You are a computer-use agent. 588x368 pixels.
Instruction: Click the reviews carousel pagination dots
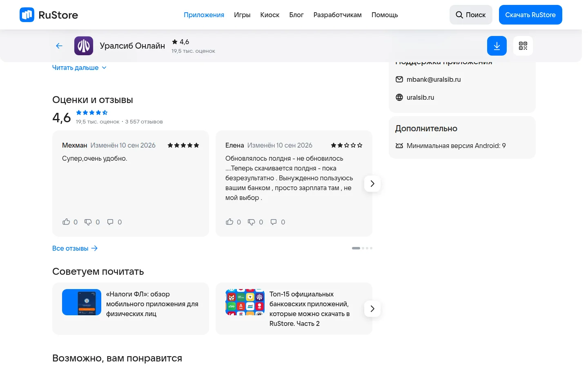[x=362, y=248]
